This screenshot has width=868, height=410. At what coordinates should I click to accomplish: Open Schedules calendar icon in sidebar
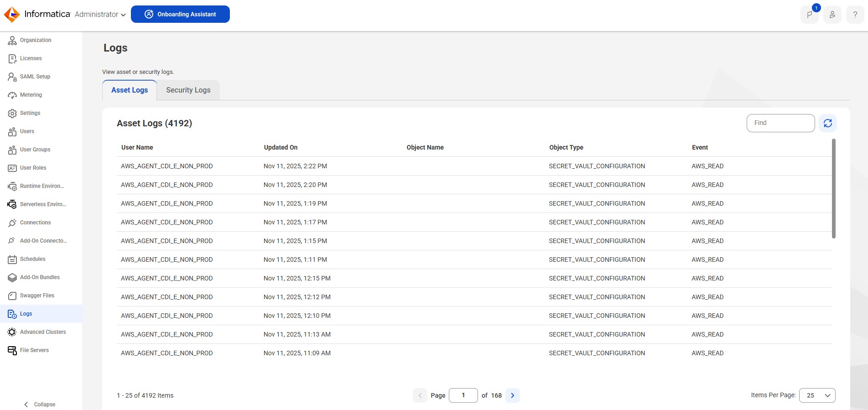click(x=12, y=259)
